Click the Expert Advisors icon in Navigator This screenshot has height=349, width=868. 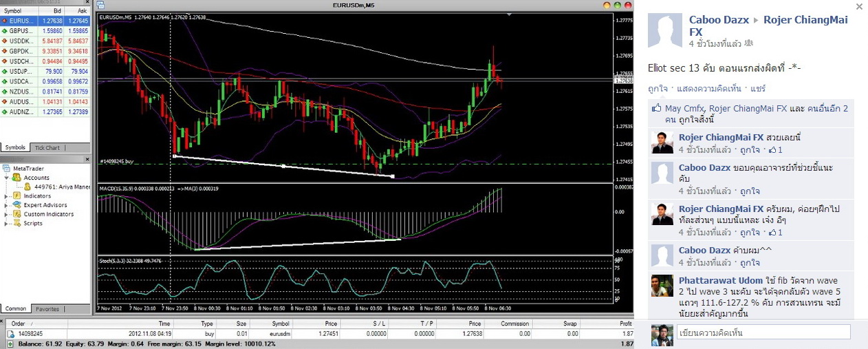pyautogui.click(x=19, y=205)
